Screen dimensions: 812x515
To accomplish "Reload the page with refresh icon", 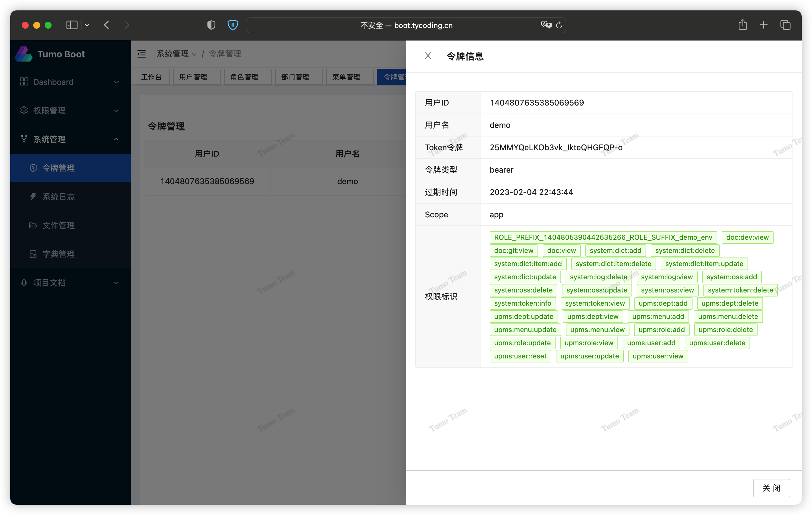I will pos(559,25).
